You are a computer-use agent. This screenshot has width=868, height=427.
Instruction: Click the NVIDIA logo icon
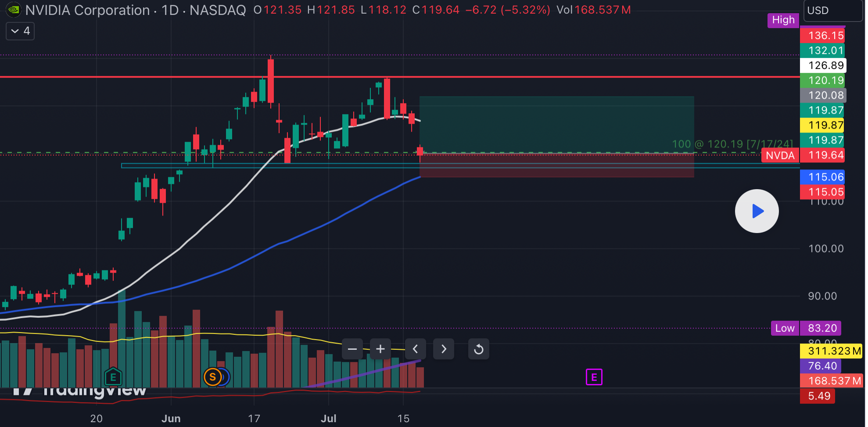14,10
